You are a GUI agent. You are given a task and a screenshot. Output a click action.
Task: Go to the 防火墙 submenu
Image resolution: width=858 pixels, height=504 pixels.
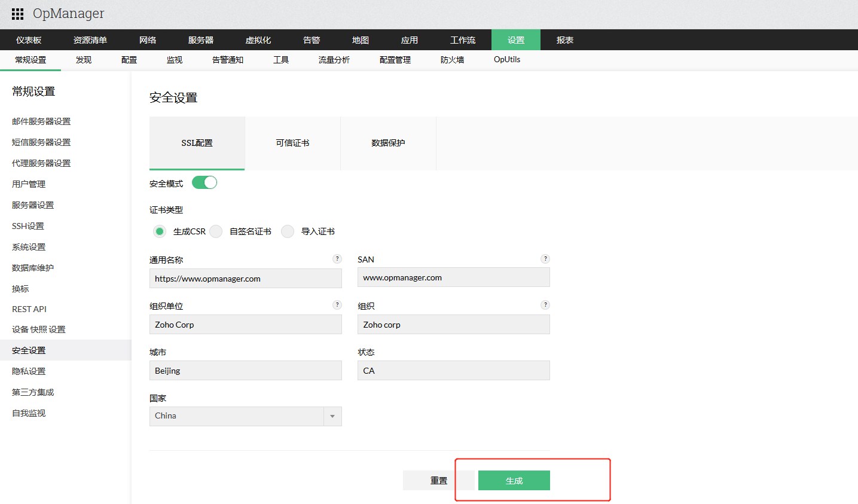click(x=453, y=59)
